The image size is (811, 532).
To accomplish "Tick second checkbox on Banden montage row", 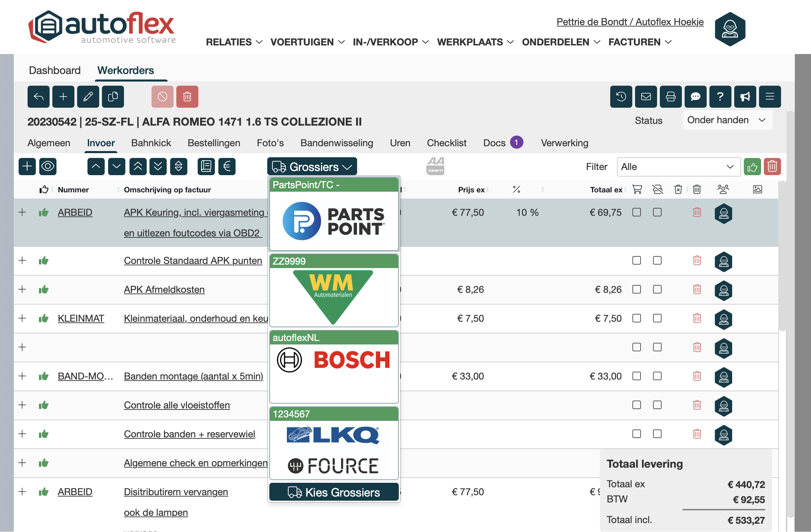I will (x=657, y=376).
